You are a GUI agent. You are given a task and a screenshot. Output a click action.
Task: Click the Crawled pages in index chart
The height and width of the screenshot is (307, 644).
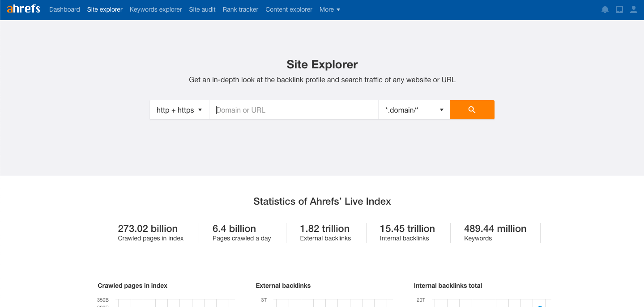175,302
